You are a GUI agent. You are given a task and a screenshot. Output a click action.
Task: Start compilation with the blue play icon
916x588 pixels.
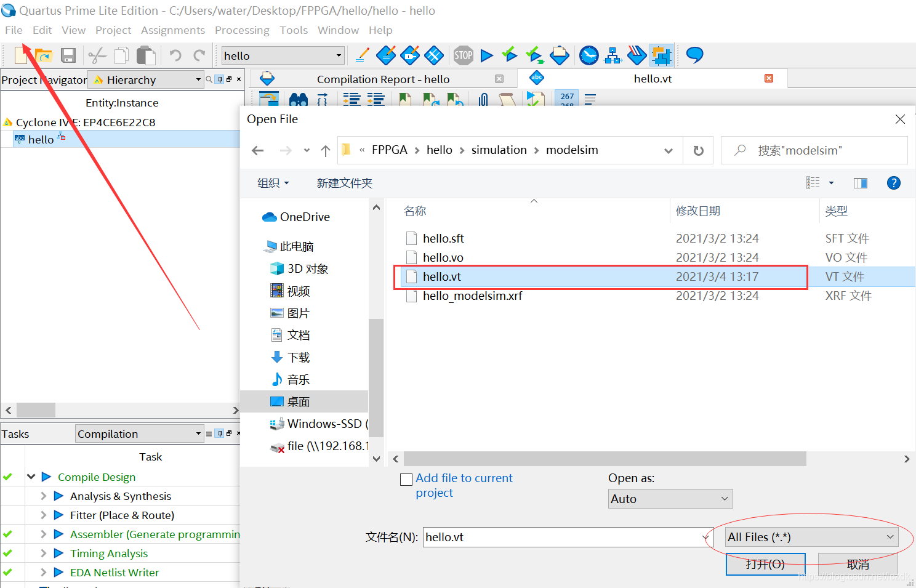coord(486,55)
